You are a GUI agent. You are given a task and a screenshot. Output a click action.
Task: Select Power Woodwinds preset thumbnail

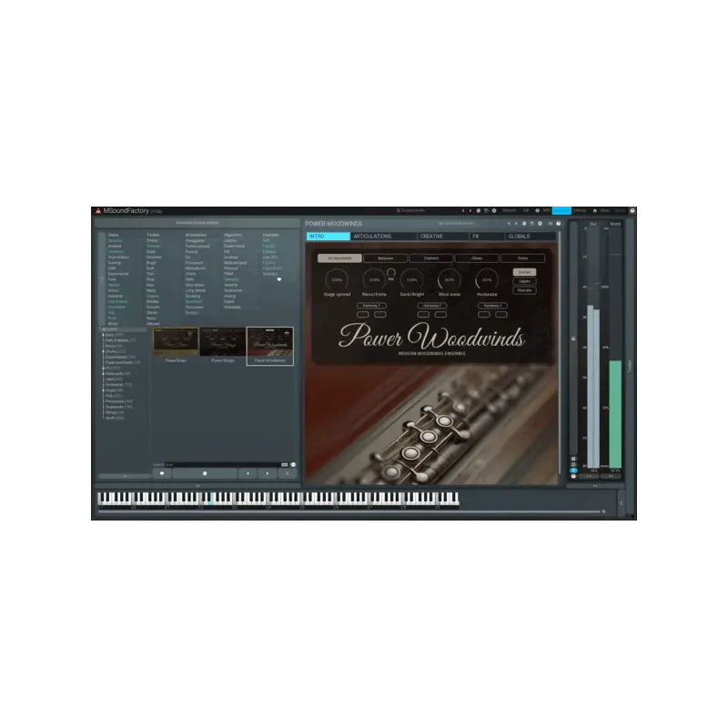coord(269,346)
